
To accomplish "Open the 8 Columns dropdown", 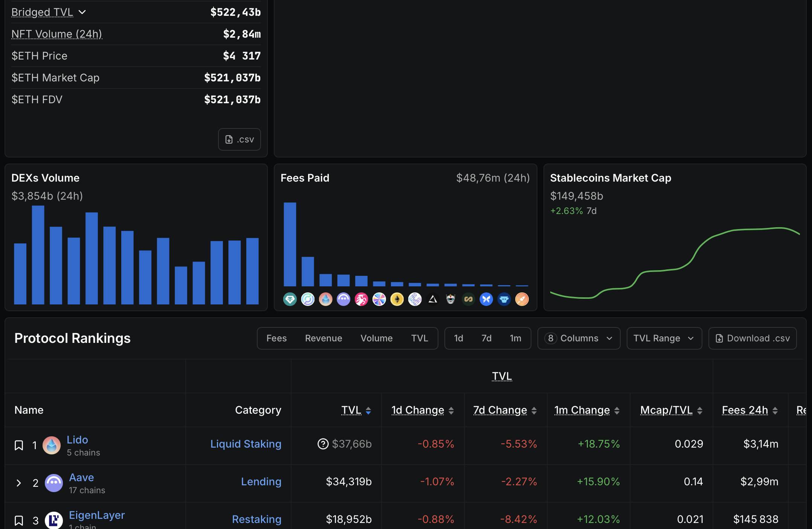I will 578,338.
